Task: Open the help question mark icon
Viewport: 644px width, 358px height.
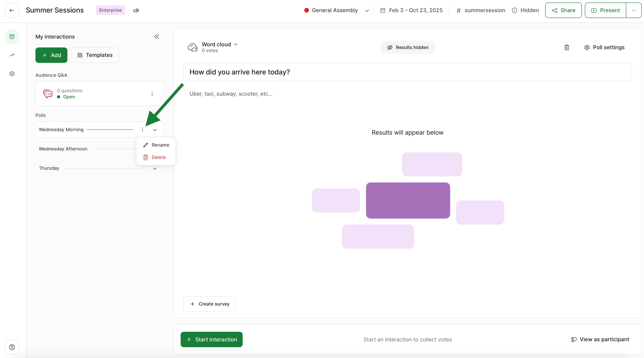Action: pyautogui.click(x=12, y=347)
